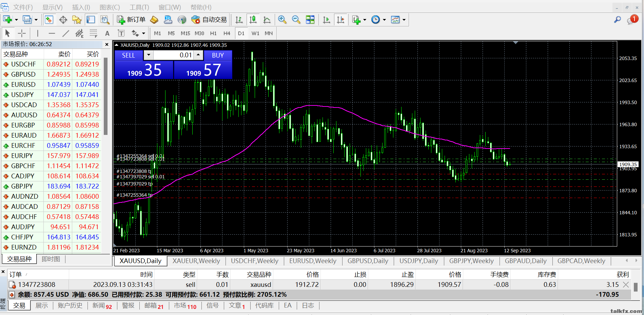The width and height of the screenshot is (644, 315).
Task: Open the periods clock icon
Action: (x=375, y=20)
